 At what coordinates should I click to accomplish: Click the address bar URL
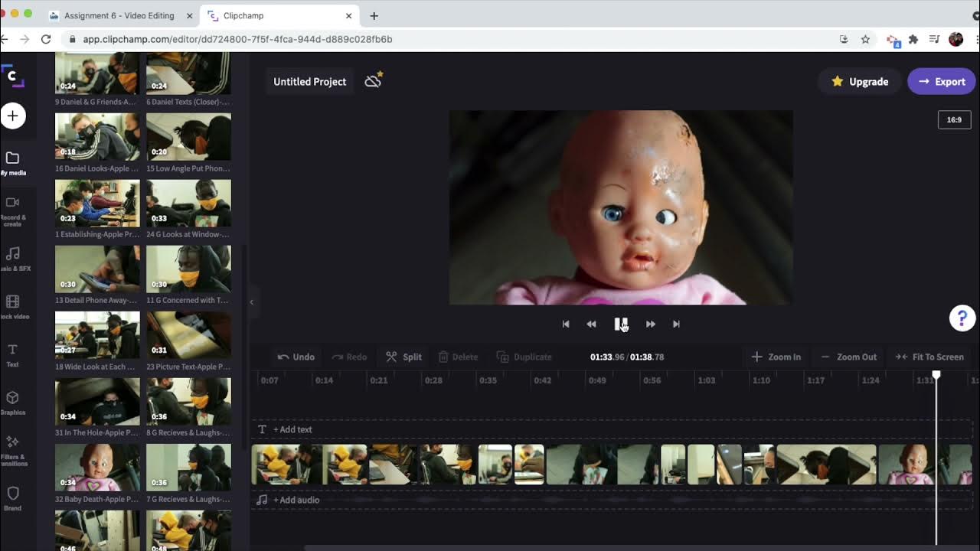[237, 39]
